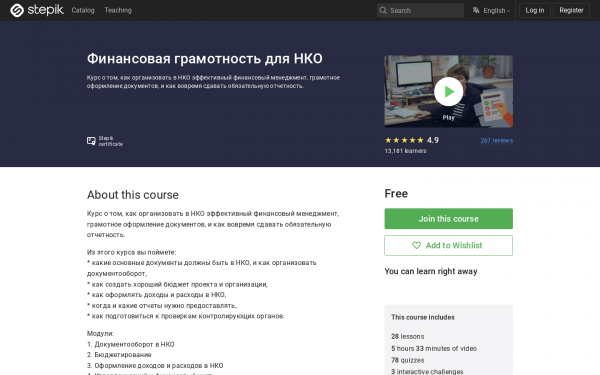Click the 13,181 learners text
The image size is (600, 375).
point(405,151)
